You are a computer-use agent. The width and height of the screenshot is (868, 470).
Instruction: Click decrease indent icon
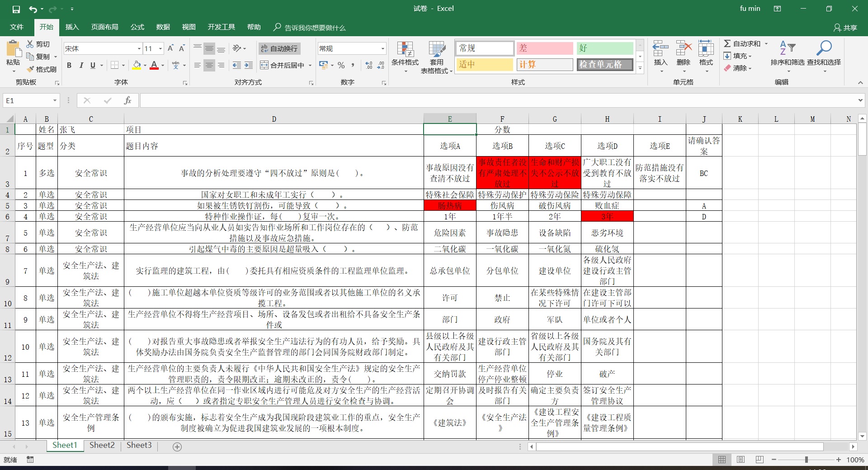click(236, 66)
